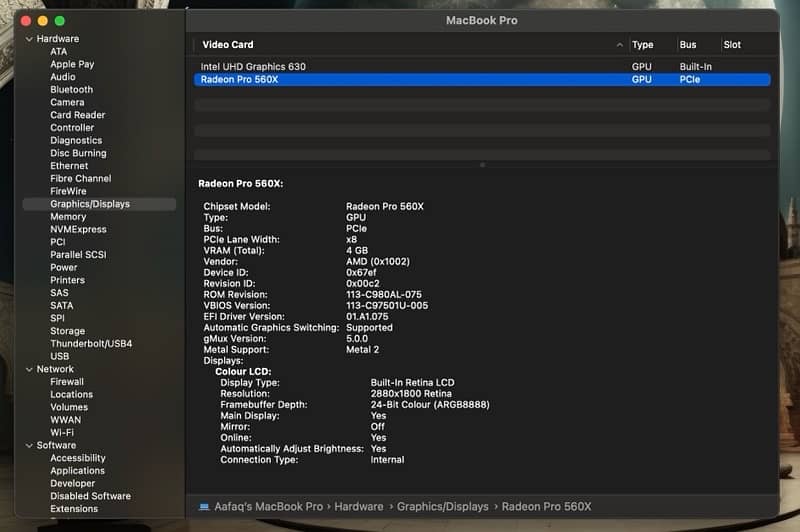
Task: Click the green full-screen window button
Action: (60, 20)
